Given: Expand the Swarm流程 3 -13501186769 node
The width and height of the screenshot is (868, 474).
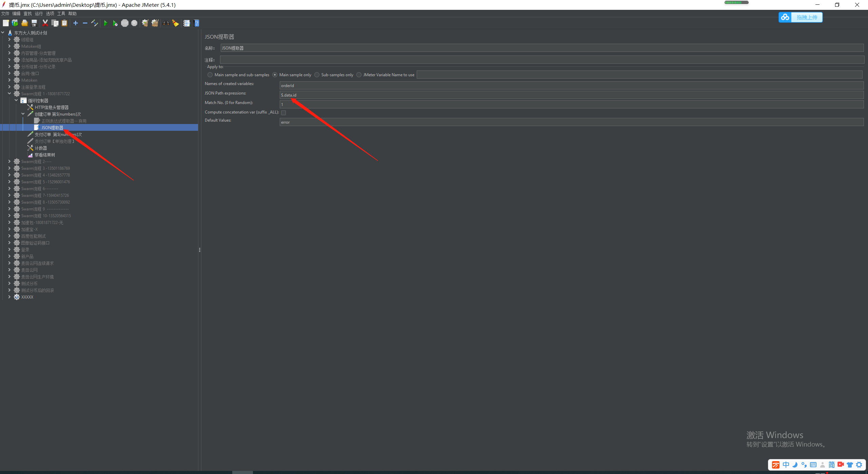Looking at the screenshot, I should tap(9, 168).
